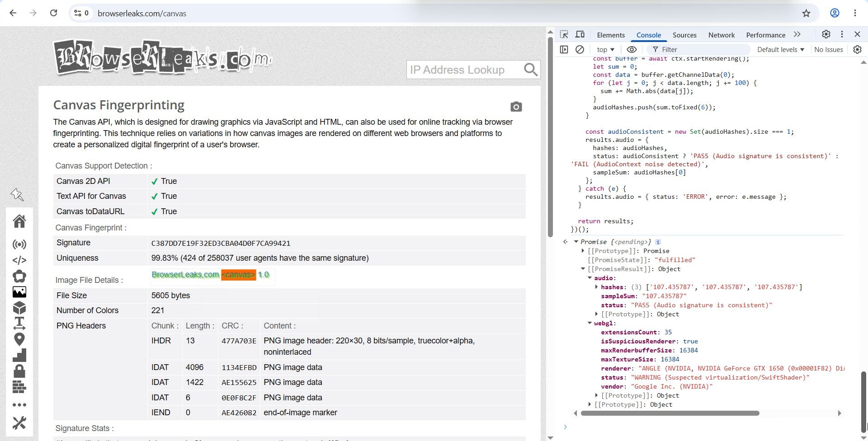Open DevTools customize three-dot menu

(842, 34)
